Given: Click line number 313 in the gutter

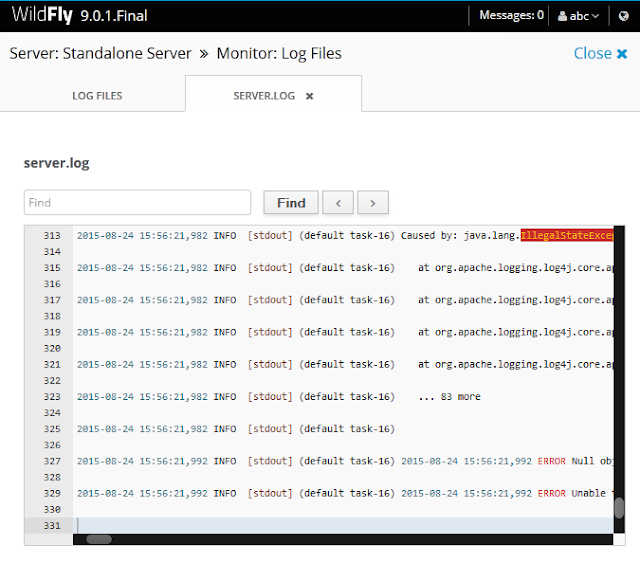Looking at the screenshot, I should tap(52, 236).
